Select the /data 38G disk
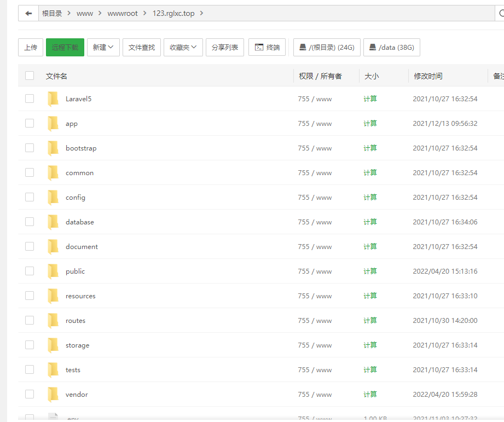This screenshot has height=422, width=504. [391, 48]
